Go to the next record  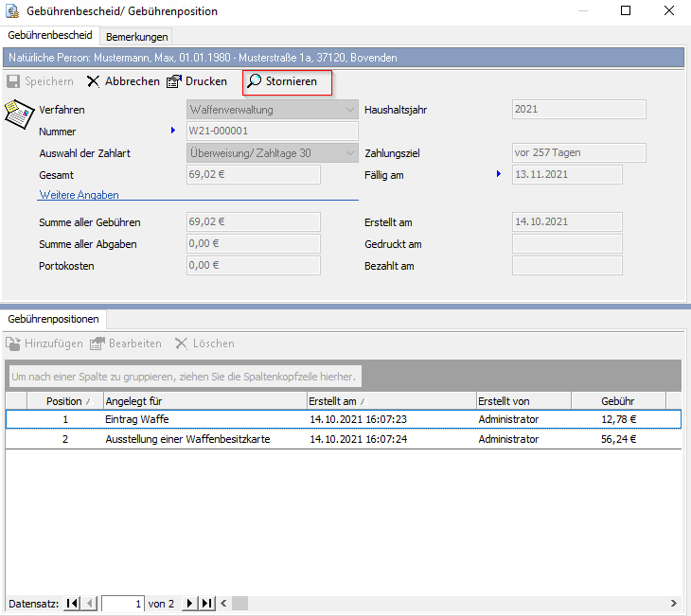190,603
